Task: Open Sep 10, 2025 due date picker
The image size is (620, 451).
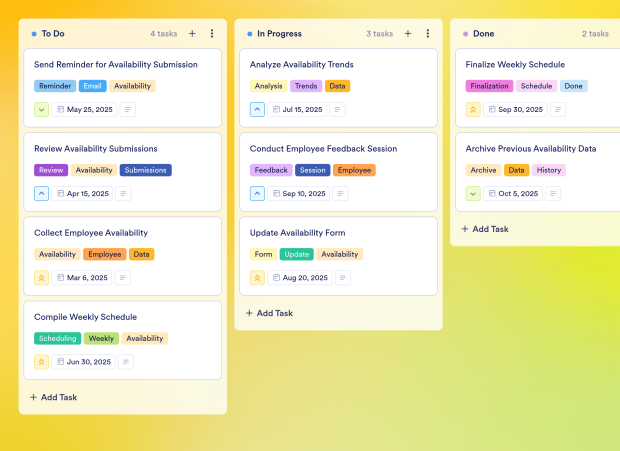Action: pos(299,194)
